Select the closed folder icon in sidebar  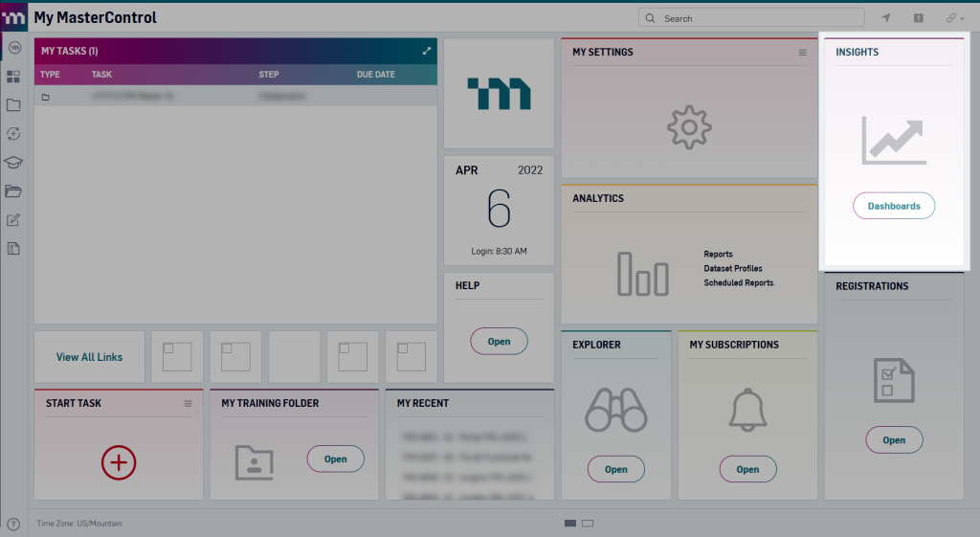(x=13, y=105)
